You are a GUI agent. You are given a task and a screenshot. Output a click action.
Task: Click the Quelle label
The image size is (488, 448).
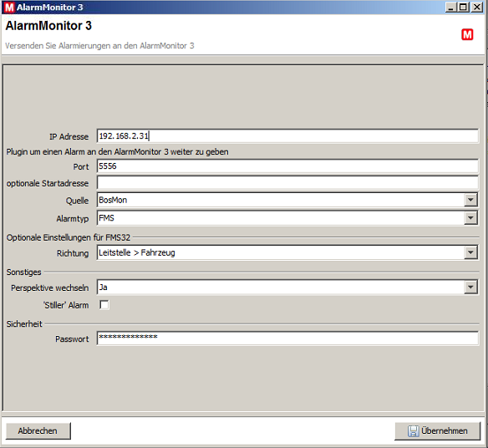[x=77, y=201]
